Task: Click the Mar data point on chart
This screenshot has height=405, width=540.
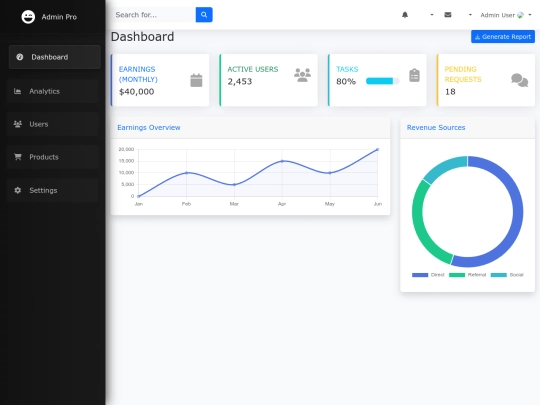Action: tap(234, 185)
